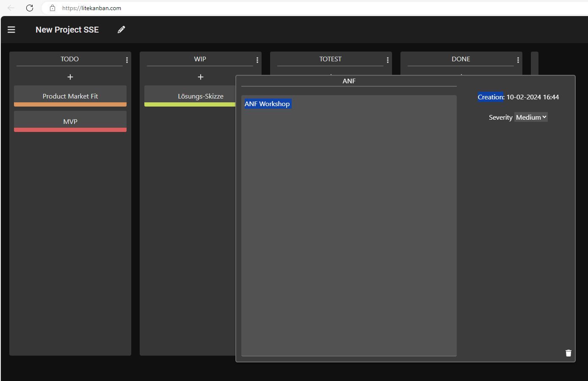Click the New Project SSE title
Screen dimensions: 588x381
click(67, 30)
